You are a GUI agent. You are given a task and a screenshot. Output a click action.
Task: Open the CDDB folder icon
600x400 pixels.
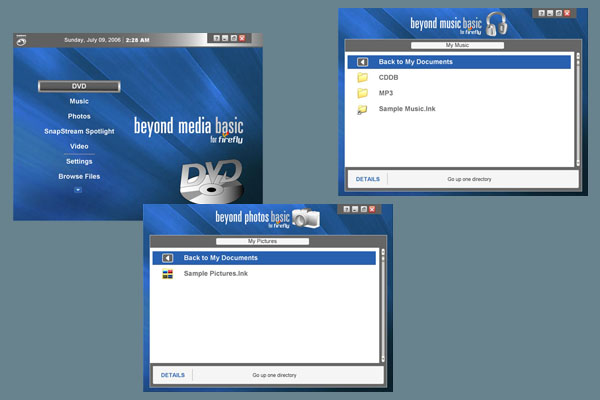pos(362,78)
